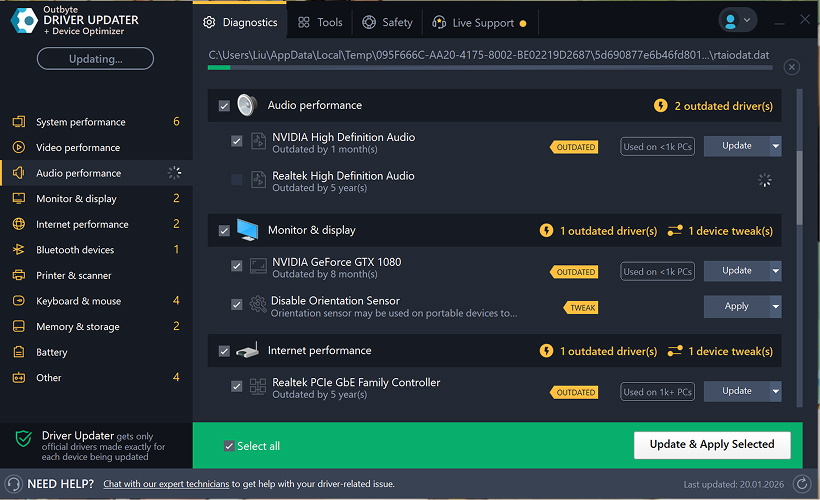Click the headset Need Help icon
This screenshot has height=500, width=820.
point(13,484)
